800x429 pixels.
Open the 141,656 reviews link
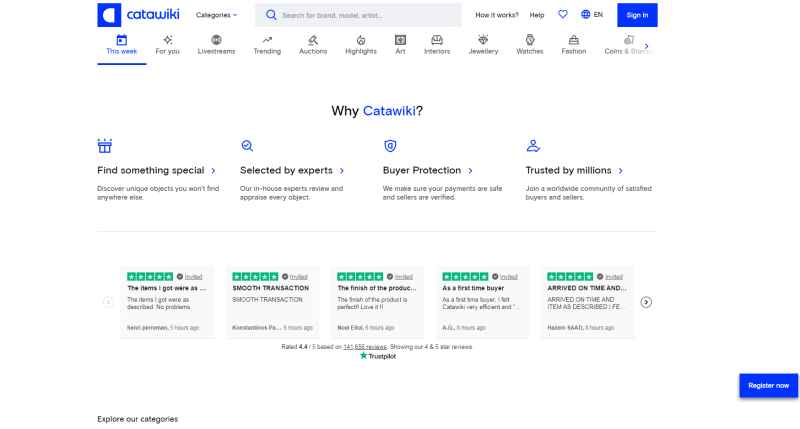365,347
